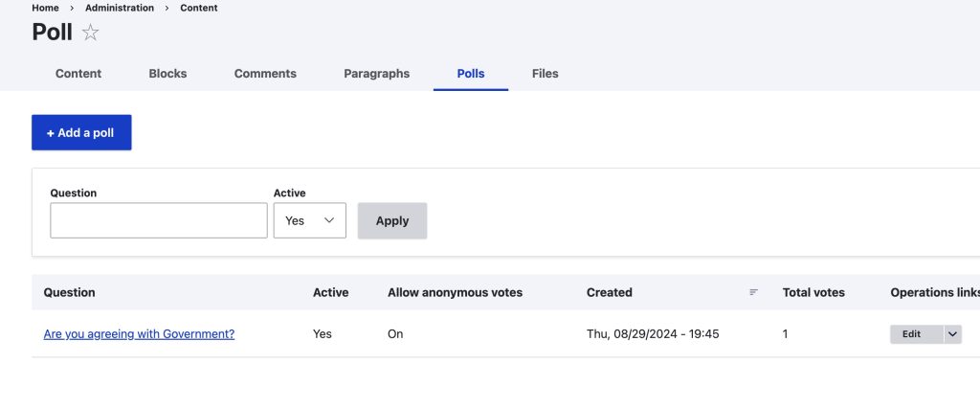The width and height of the screenshot is (980, 409).
Task: Click the Operations links column header
Action: tap(935, 293)
